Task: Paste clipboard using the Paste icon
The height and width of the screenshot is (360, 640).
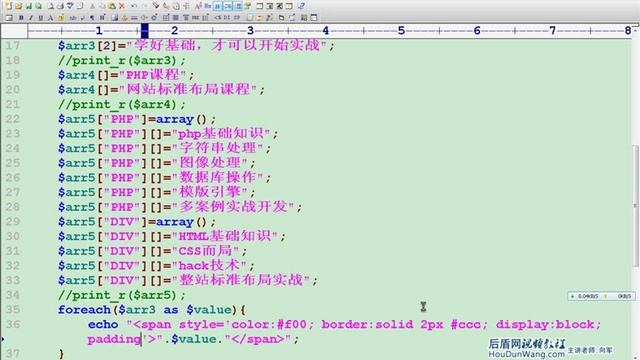Action: [112, 6]
